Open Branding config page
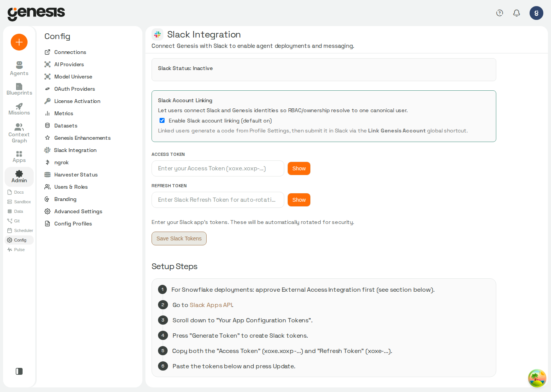 [60, 199]
